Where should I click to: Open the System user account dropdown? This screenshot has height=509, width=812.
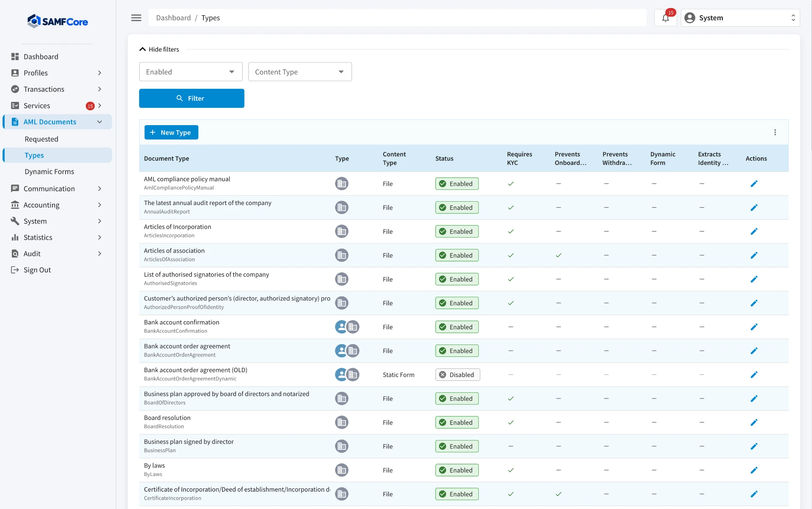pos(740,18)
